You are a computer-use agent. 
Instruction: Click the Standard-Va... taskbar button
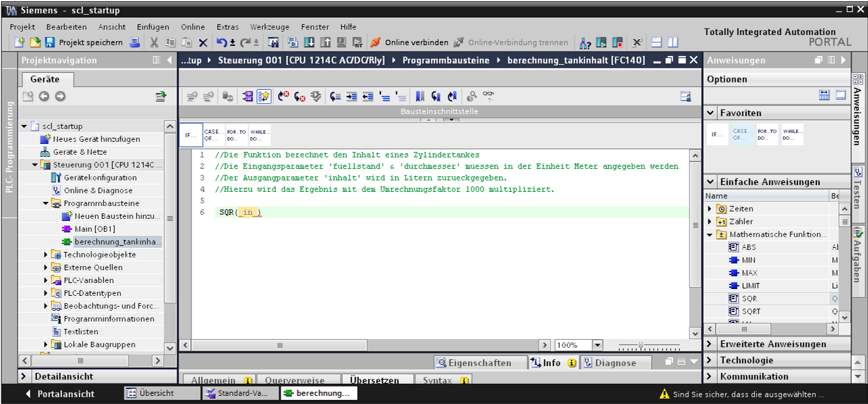[240, 393]
